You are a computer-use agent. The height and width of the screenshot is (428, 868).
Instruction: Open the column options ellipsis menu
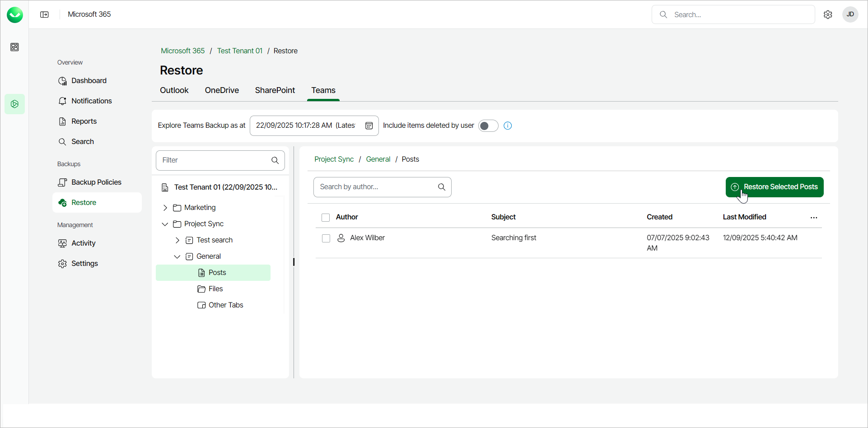click(x=814, y=218)
